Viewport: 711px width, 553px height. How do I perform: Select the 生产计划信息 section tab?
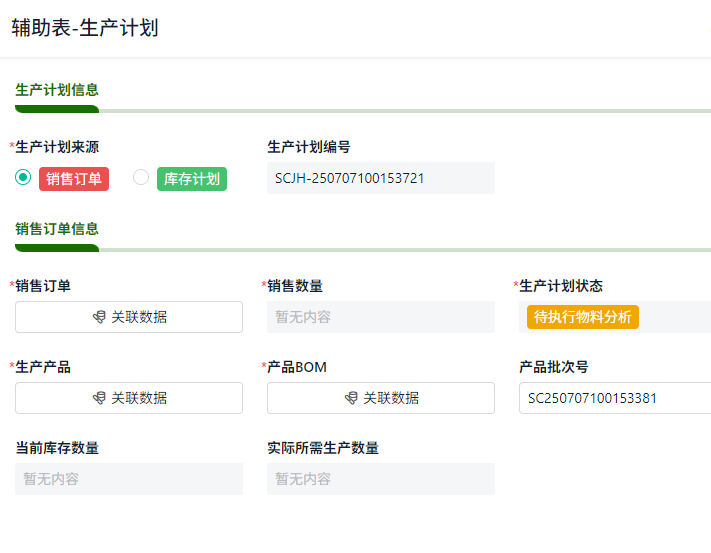click(x=57, y=90)
